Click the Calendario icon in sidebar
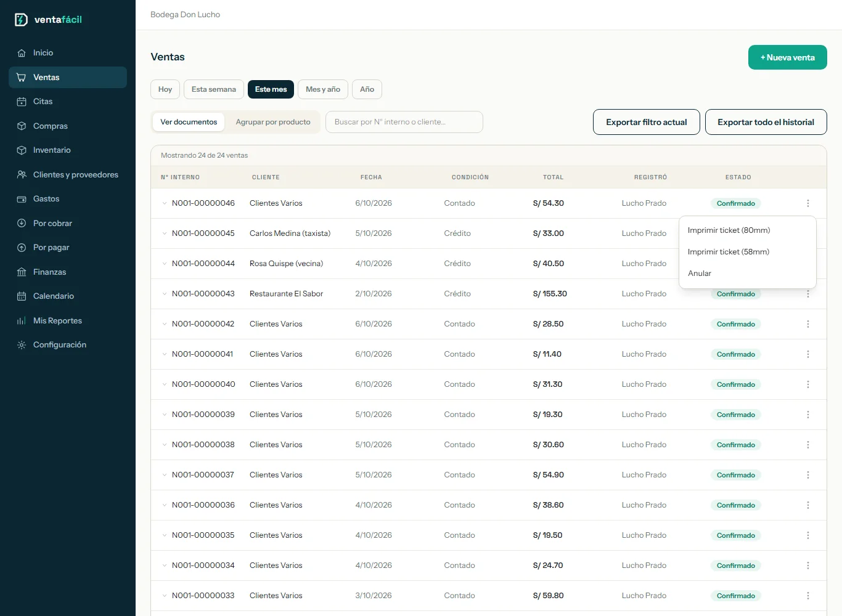Screen dimensions: 842x616 pos(22,296)
